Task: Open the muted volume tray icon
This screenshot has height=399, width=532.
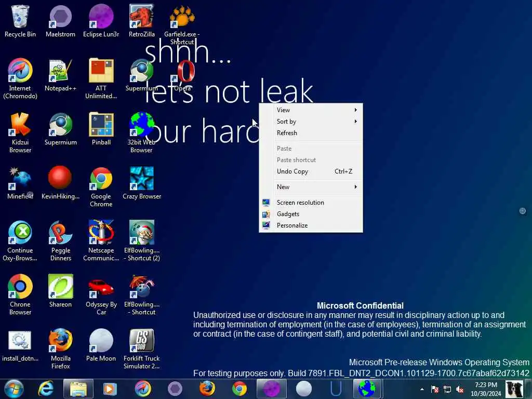Action: pos(460,389)
